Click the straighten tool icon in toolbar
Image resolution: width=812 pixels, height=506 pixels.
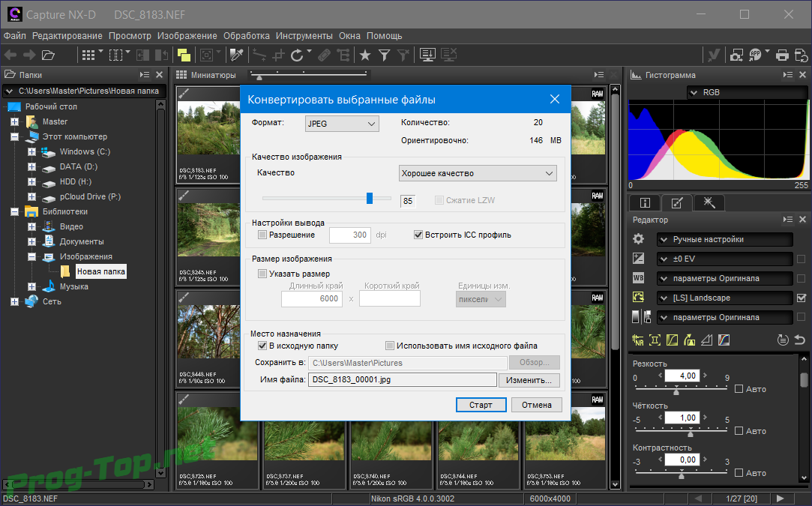(259, 55)
